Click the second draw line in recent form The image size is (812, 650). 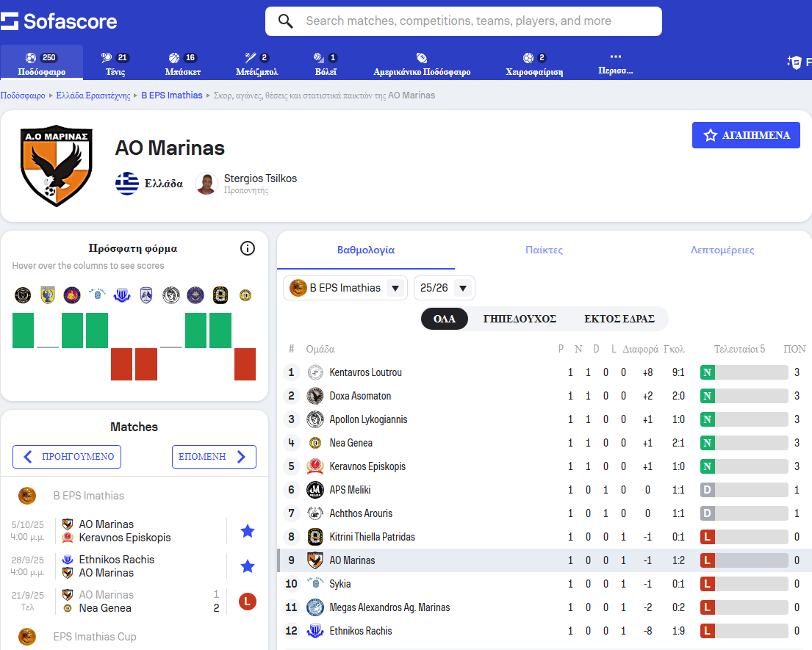coord(171,347)
